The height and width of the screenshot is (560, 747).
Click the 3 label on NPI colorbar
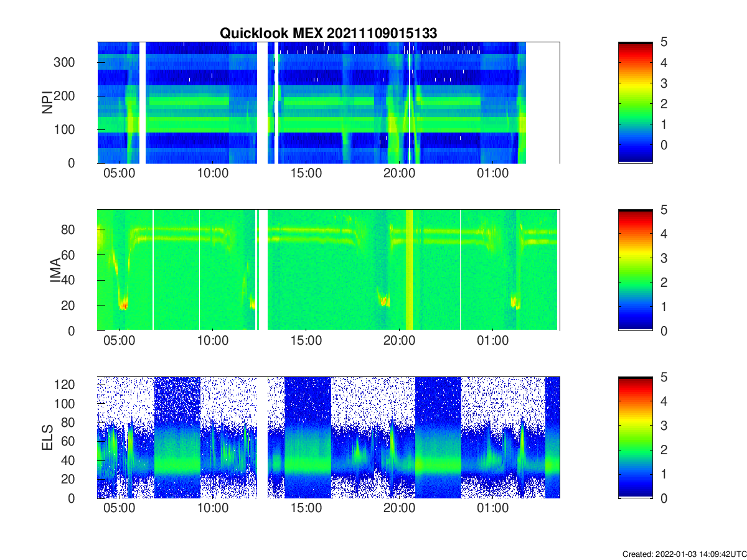coord(665,83)
